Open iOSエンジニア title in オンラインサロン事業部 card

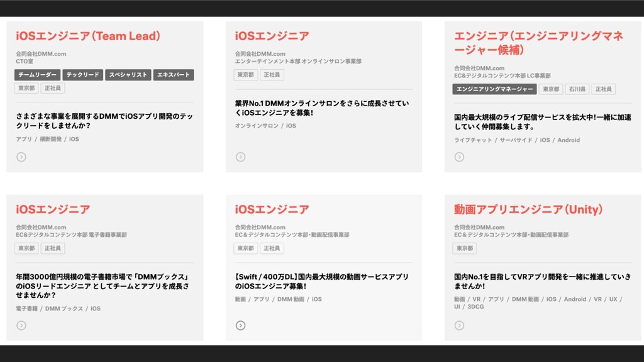272,36
